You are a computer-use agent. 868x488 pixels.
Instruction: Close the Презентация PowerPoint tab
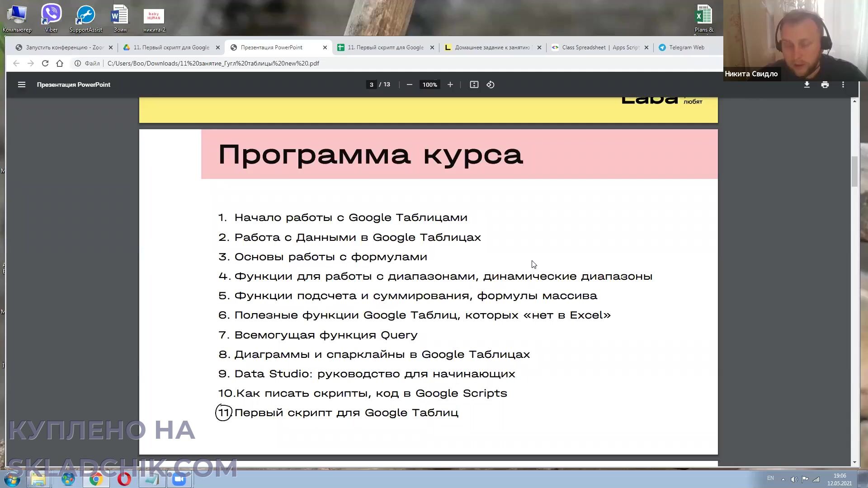point(325,47)
